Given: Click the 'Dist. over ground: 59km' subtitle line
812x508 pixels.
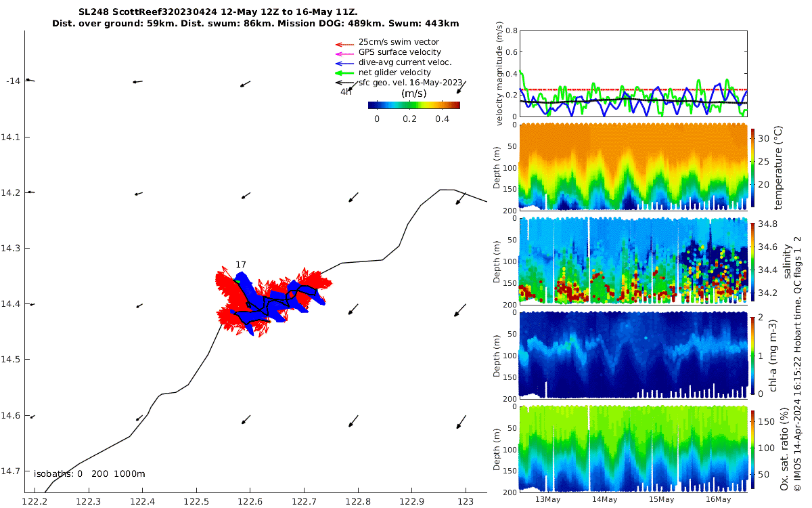Looking at the screenshot, I should (256, 23).
